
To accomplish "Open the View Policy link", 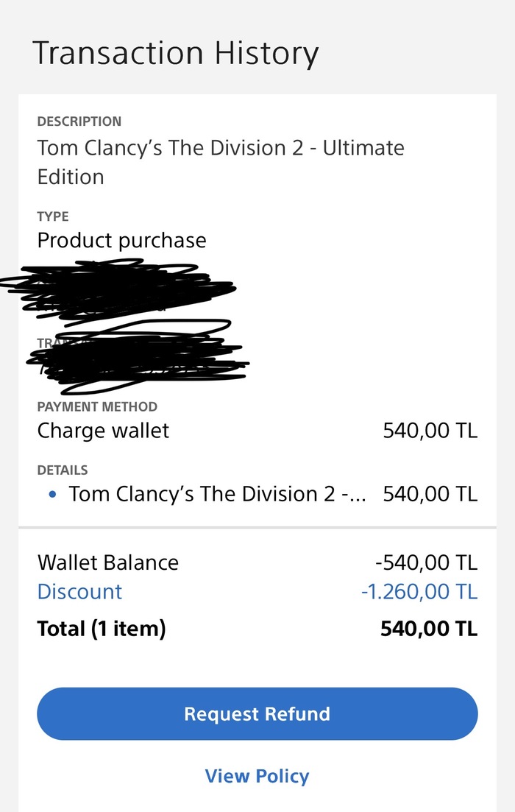I will click(257, 776).
